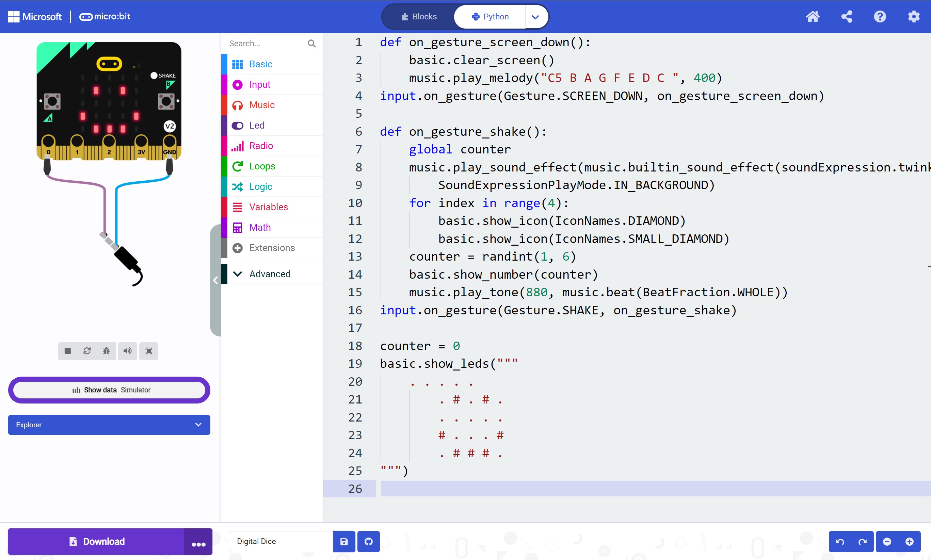Open the Math toolbox category
The image size is (931, 560).
272,227
